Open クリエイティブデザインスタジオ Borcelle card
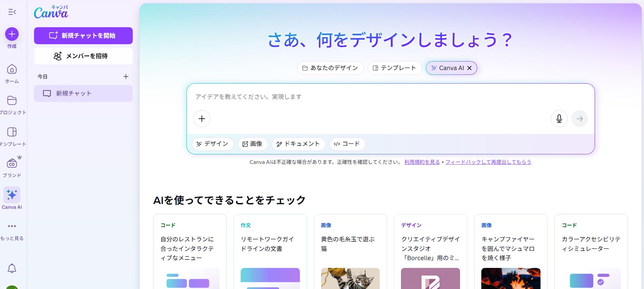644x289 pixels. [x=431, y=252]
